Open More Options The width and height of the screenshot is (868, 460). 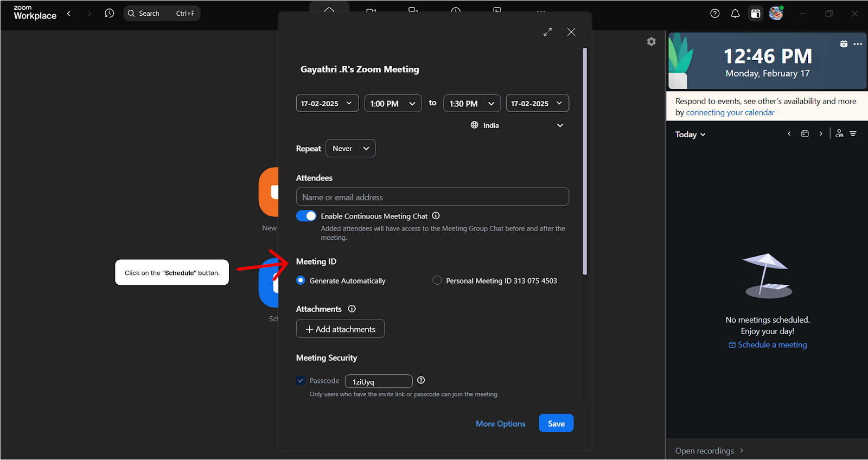(501, 424)
